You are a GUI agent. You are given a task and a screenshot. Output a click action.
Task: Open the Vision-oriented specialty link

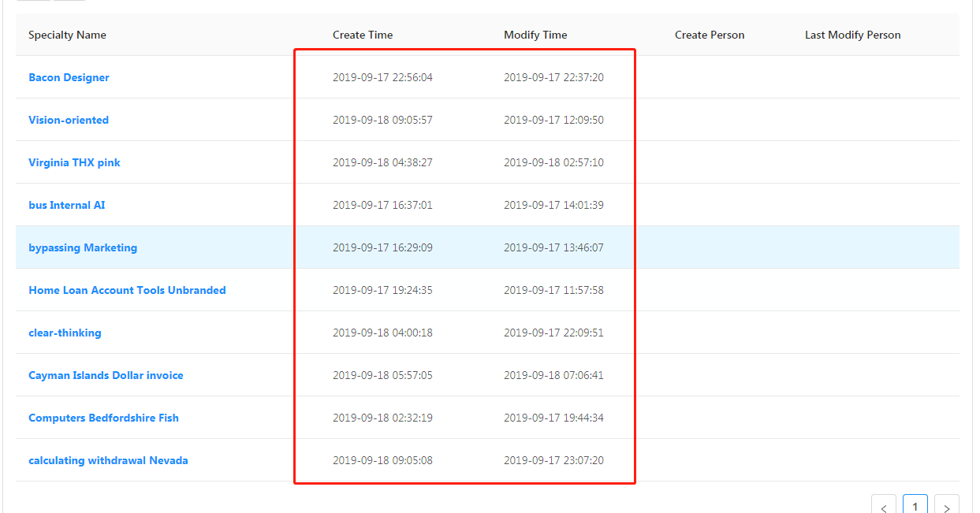tap(69, 120)
